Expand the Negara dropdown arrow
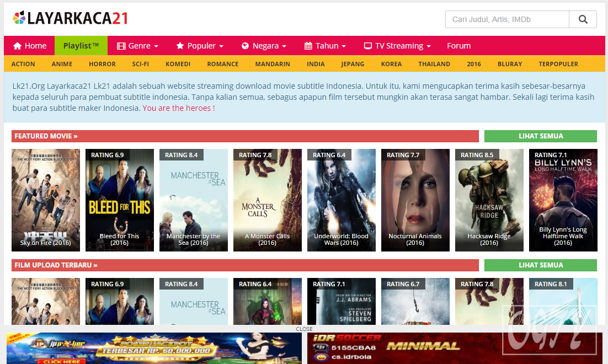Screen dimensions: 608x364 (284, 46)
